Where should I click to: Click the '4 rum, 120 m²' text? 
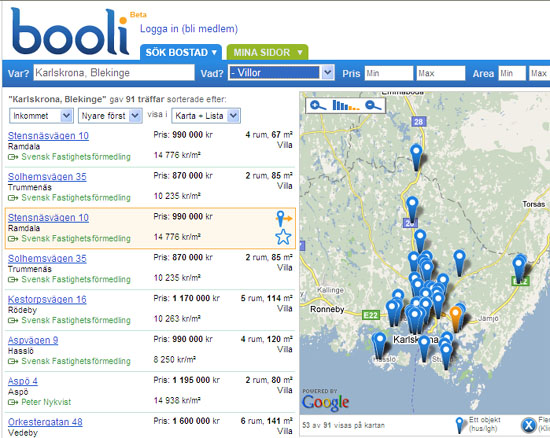click(267, 339)
